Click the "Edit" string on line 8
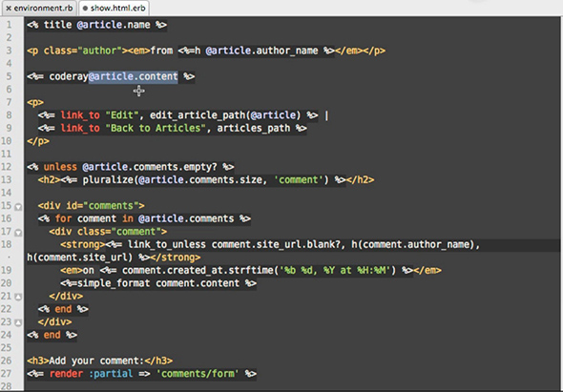The width and height of the screenshot is (563, 392). (x=122, y=115)
